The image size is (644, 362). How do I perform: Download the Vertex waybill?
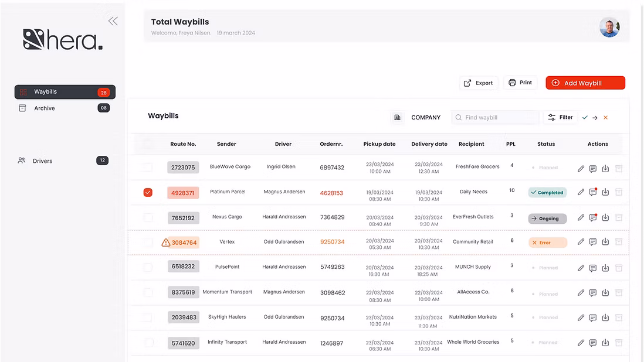[x=605, y=242]
